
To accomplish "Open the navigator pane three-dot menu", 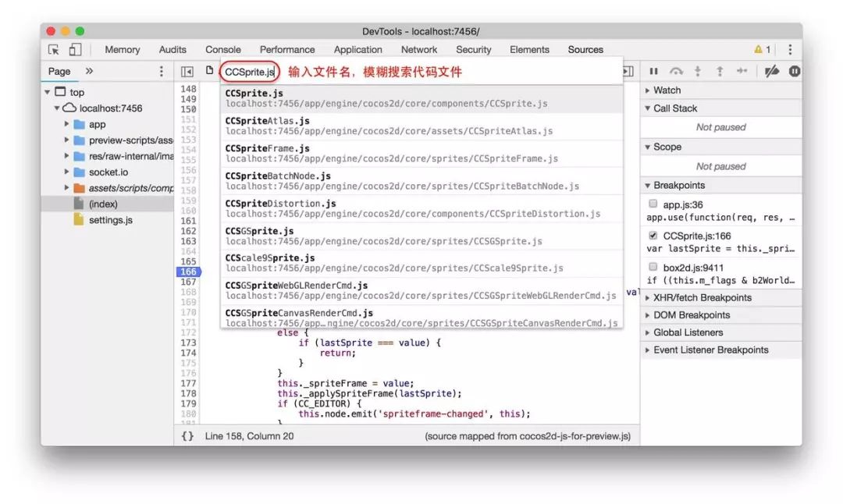I will 162,71.
